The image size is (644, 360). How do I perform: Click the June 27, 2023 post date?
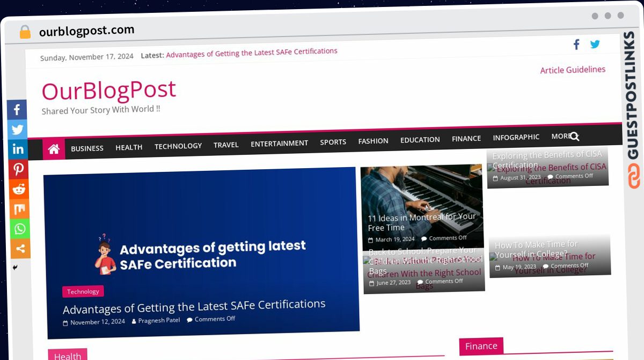pos(393,283)
